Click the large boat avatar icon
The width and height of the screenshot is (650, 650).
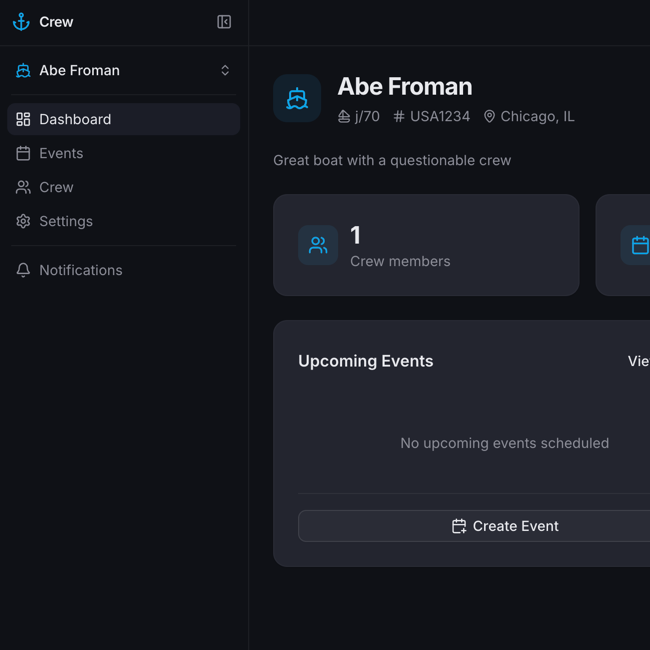point(297,98)
